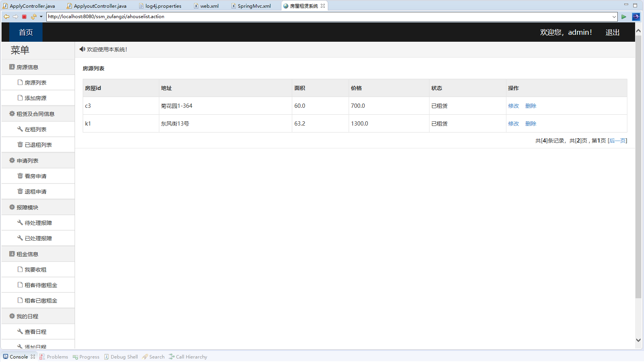Collapse the 租赁及合同信息 menu group
644x362 pixels.
pos(35,114)
